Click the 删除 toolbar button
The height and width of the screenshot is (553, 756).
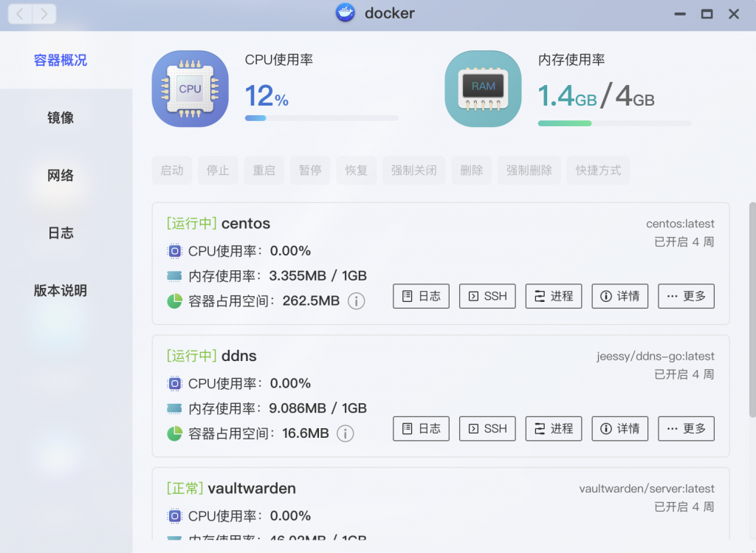click(472, 171)
